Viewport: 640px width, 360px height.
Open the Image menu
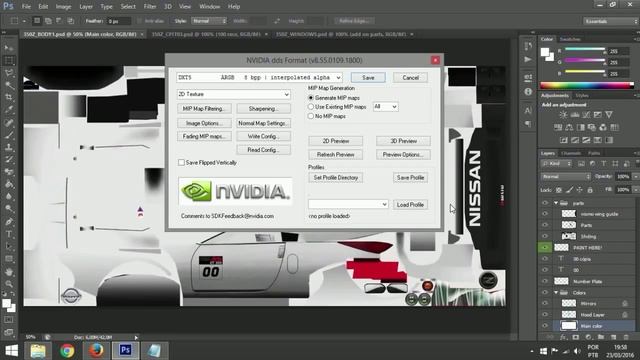(63, 7)
